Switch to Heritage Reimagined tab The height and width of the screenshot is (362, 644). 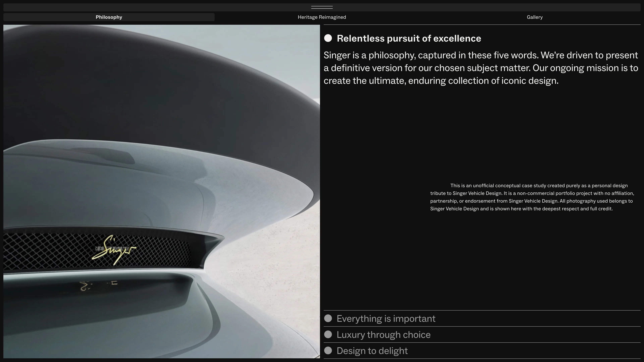(x=322, y=17)
